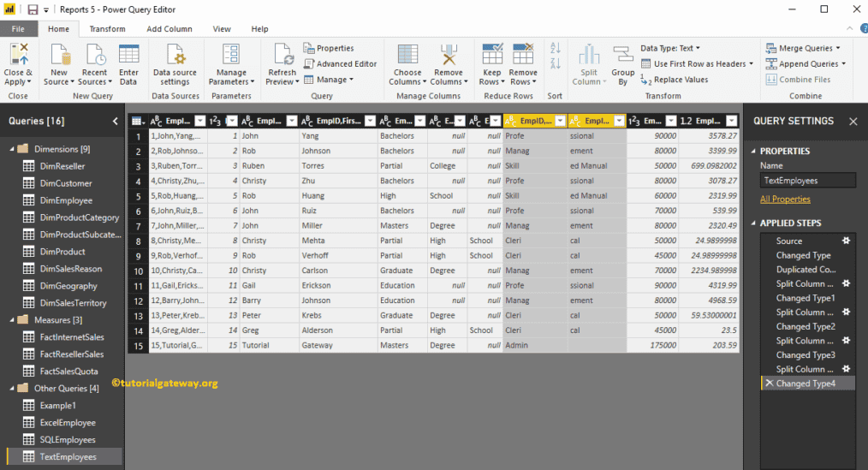Open filter dropdown of 1.2 Empl... column
The width and height of the screenshot is (868, 470).
tap(732, 121)
